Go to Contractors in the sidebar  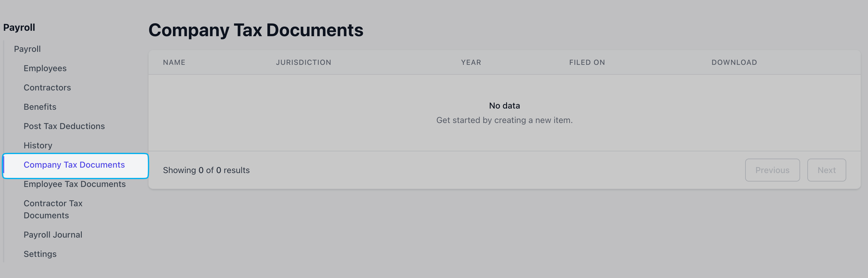click(47, 87)
